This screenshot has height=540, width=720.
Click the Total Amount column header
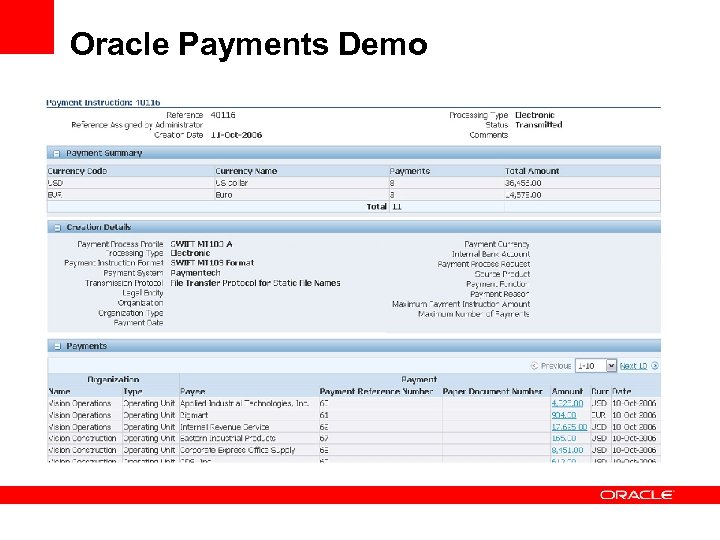click(532, 171)
